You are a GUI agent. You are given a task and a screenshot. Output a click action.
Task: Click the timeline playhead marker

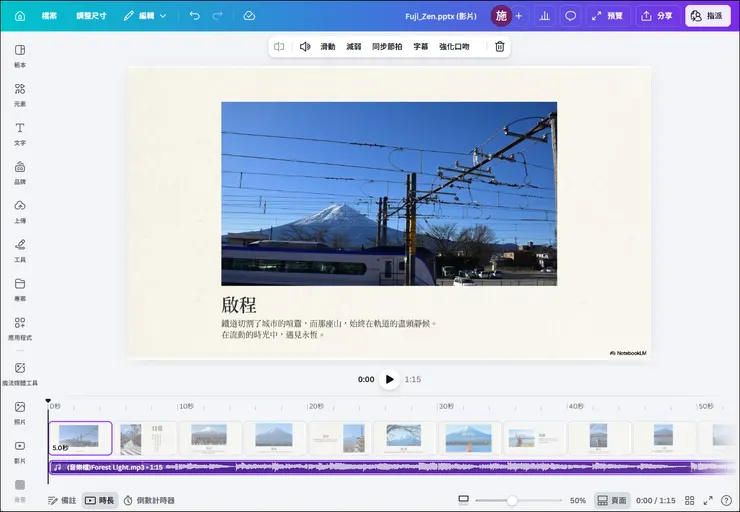point(48,401)
